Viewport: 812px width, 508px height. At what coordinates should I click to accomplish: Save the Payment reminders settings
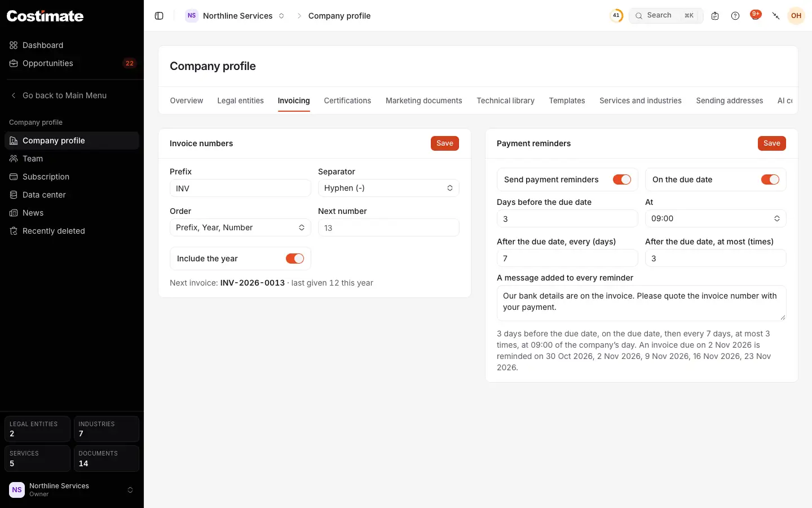[772, 143]
